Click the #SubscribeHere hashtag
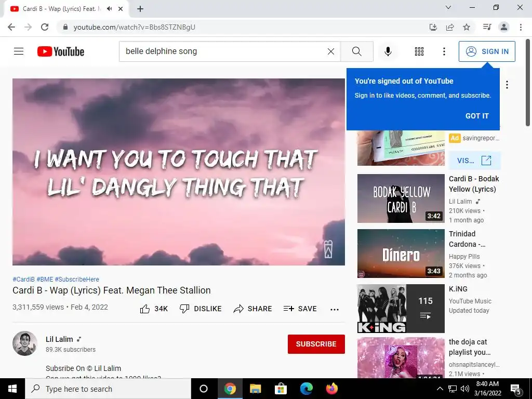Screen dimensions: 532x399 point(77,279)
